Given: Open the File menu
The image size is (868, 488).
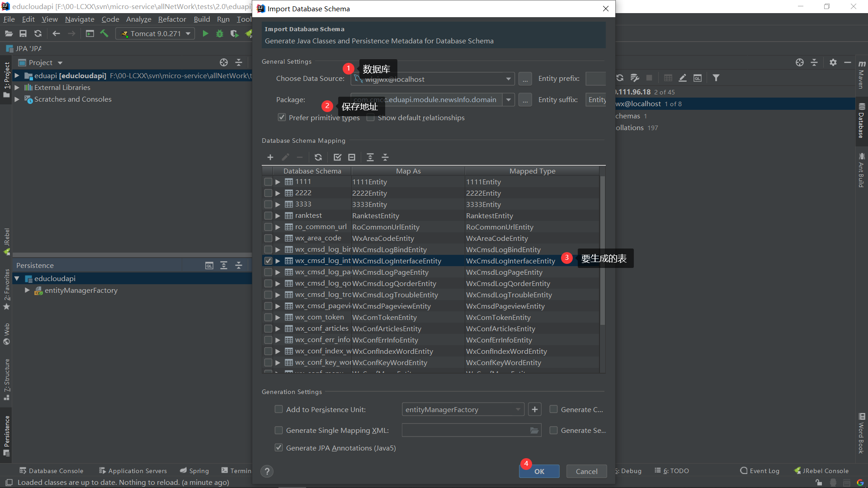Looking at the screenshot, I should click(x=9, y=19).
